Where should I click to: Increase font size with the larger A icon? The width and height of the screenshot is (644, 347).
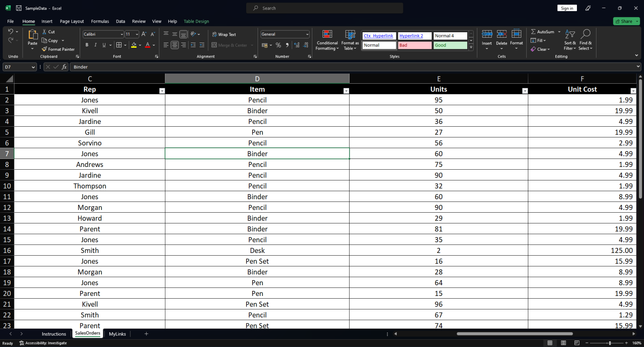click(x=144, y=34)
